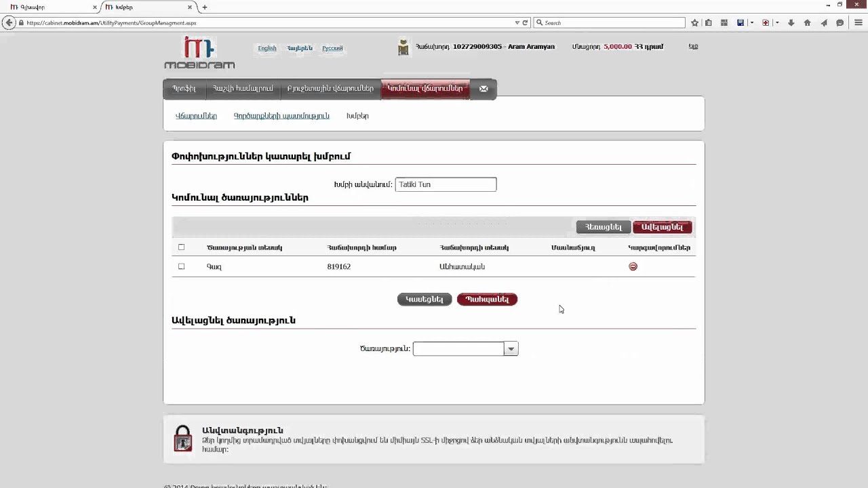This screenshot has width=868, height=488.
Task: Click the 5,000.00 balance amount
Action: (x=617, y=47)
